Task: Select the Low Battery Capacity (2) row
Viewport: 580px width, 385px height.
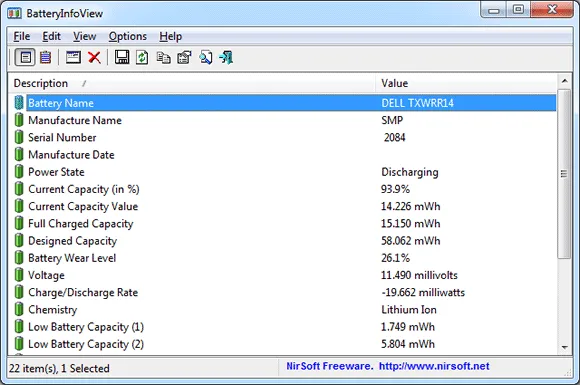Action: [x=283, y=344]
